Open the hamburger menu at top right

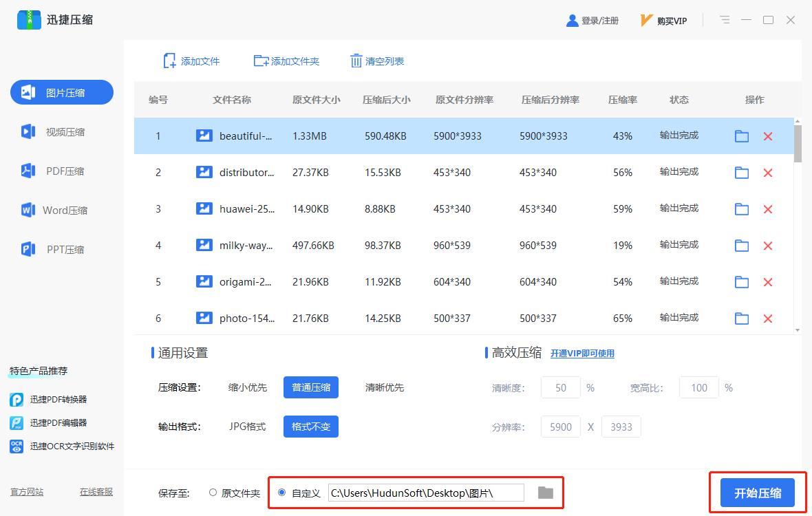[724, 20]
